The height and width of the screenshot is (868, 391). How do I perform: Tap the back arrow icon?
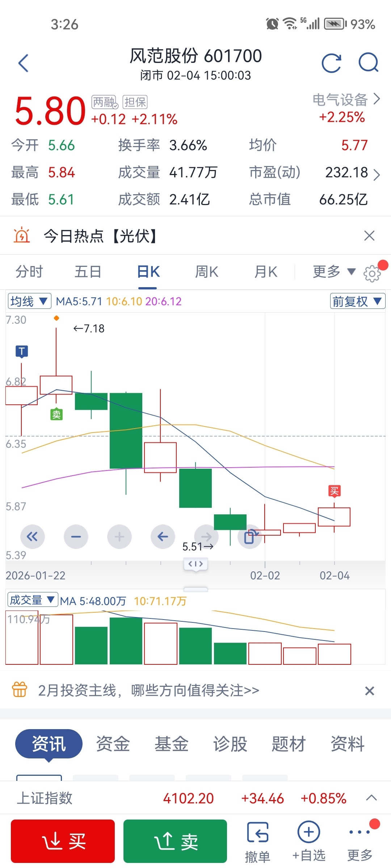(24, 63)
